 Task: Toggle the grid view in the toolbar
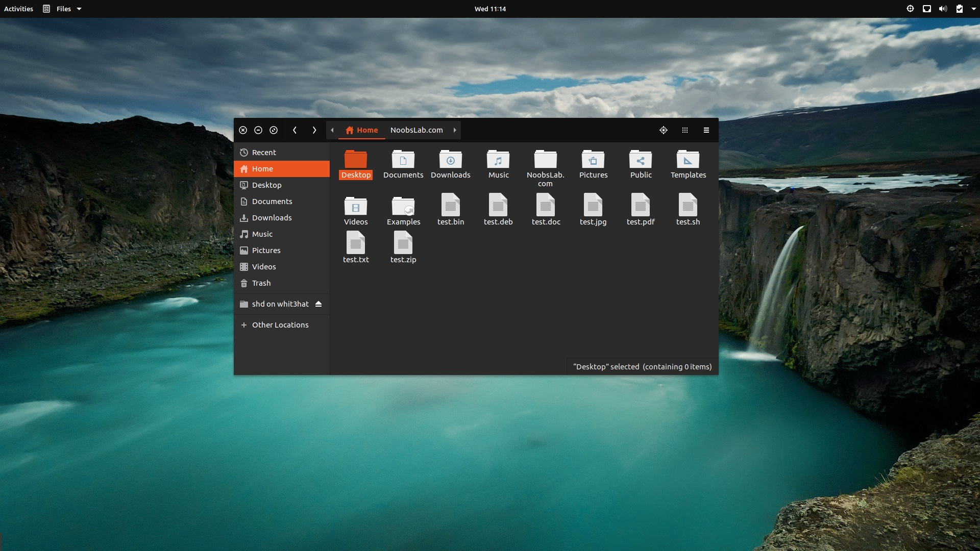pos(684,130)
